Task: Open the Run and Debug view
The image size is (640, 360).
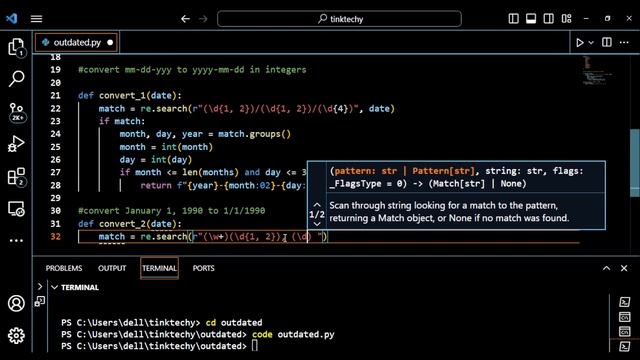Action: coord(16,144)
